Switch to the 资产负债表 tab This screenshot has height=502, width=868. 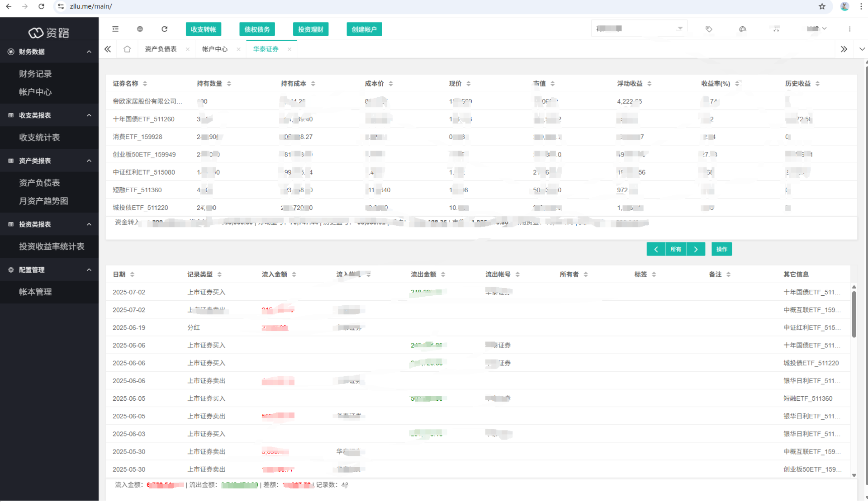point(161,49)
